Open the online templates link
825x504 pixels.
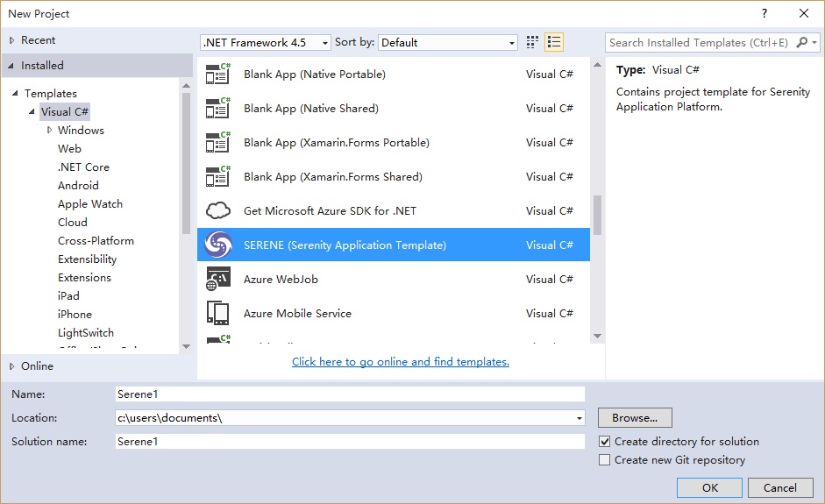(401, 361)
